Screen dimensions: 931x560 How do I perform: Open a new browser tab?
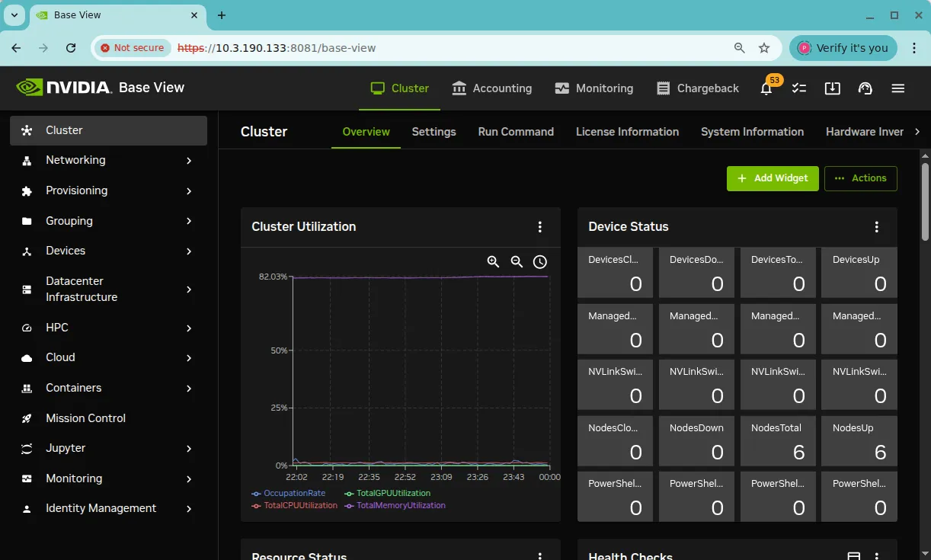tap(222, 15)
